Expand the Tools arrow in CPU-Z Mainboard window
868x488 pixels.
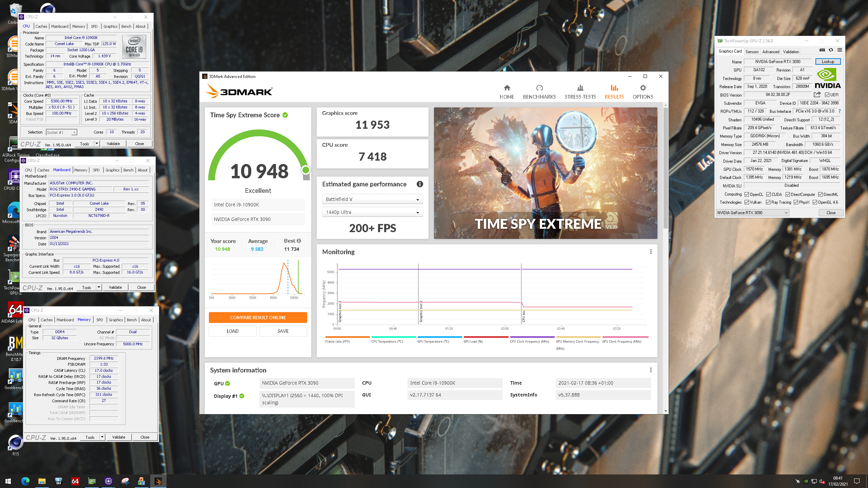[x=99, y=287]
